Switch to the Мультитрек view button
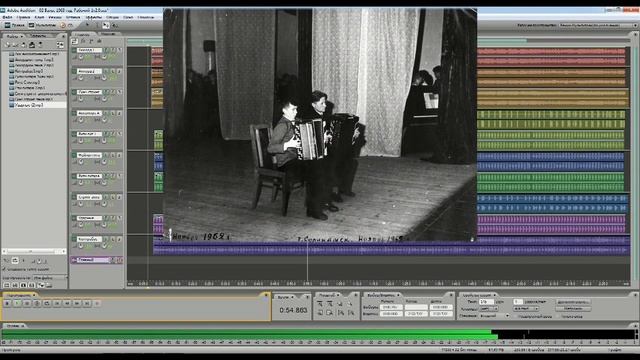 (42, 25)
